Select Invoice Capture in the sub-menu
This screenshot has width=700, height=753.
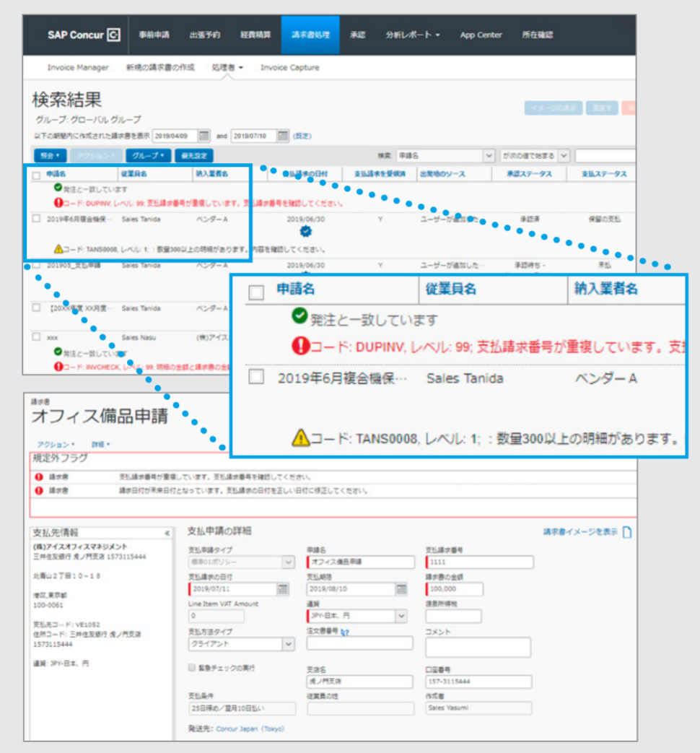(x=289, y=68)
